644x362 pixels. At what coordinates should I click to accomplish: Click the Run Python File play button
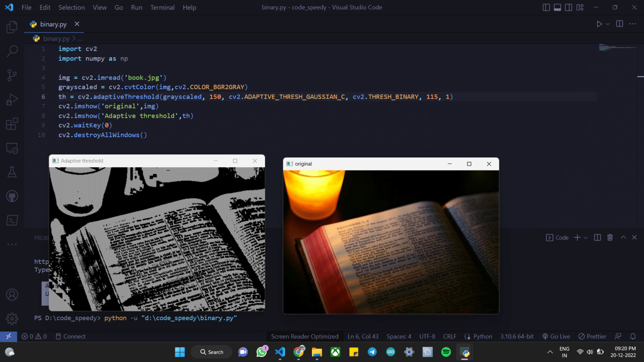tap(599, 24)
